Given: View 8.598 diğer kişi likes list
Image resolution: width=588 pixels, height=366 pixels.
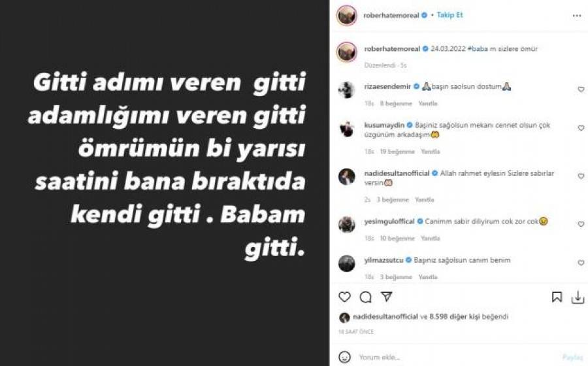Looking at the screenshot, I should tap(455, 316).
